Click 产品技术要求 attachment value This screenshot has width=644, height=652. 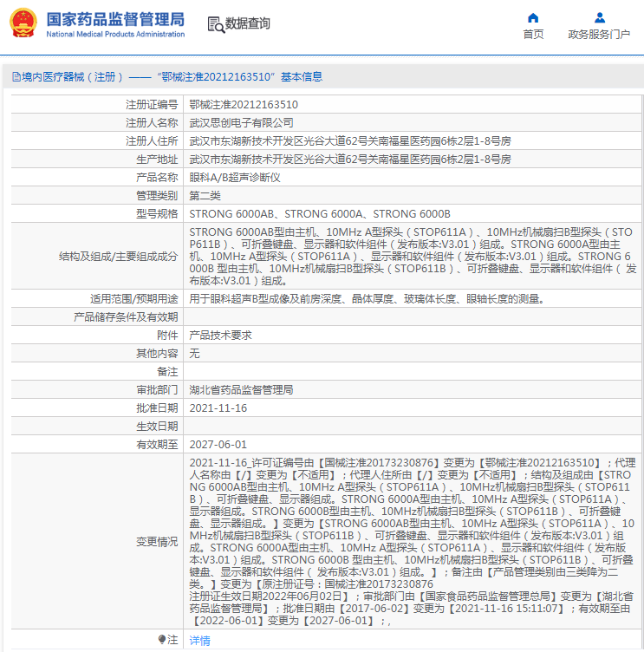tap(220, 336)
